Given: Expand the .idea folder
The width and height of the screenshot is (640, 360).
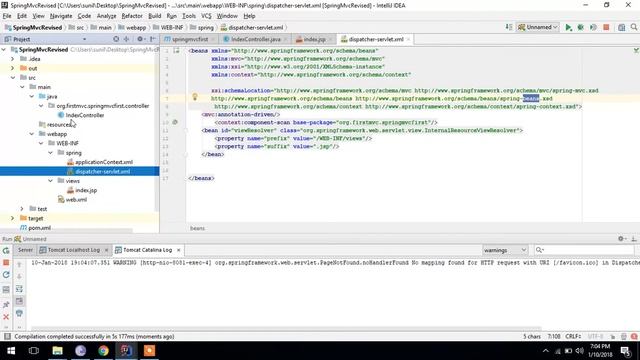Looking at the screenshot, I should 13,59.
